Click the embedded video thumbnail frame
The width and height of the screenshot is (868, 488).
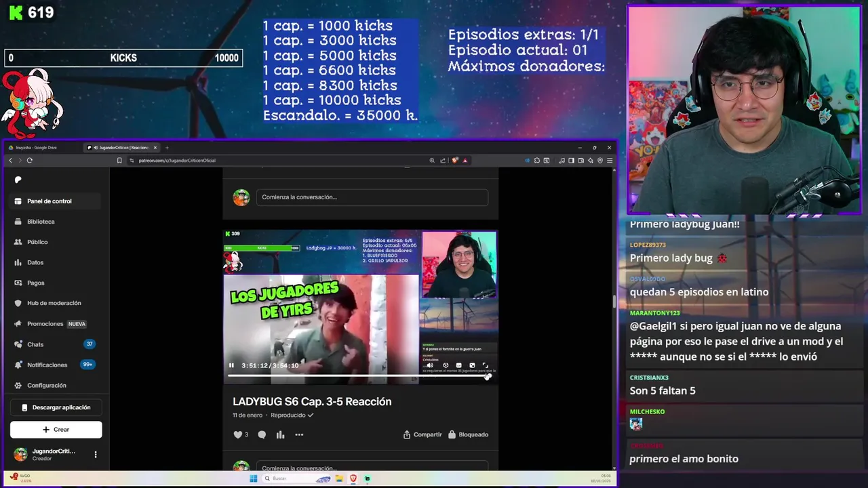(x=361, y=307)
